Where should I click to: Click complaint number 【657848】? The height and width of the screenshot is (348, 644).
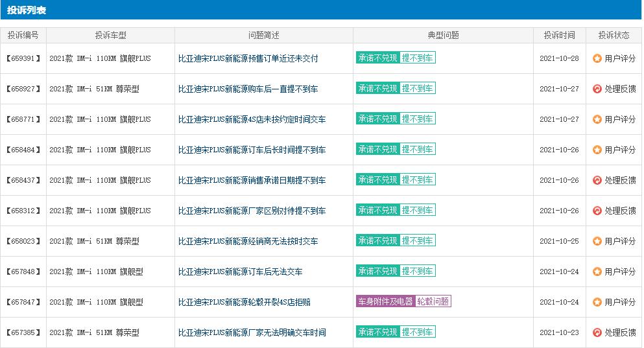[23, 272]
